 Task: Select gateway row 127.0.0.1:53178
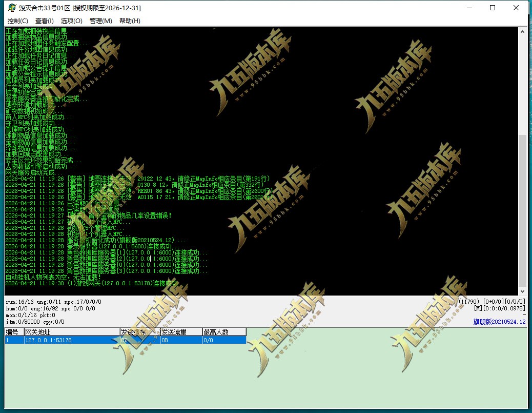click(126, 340)
